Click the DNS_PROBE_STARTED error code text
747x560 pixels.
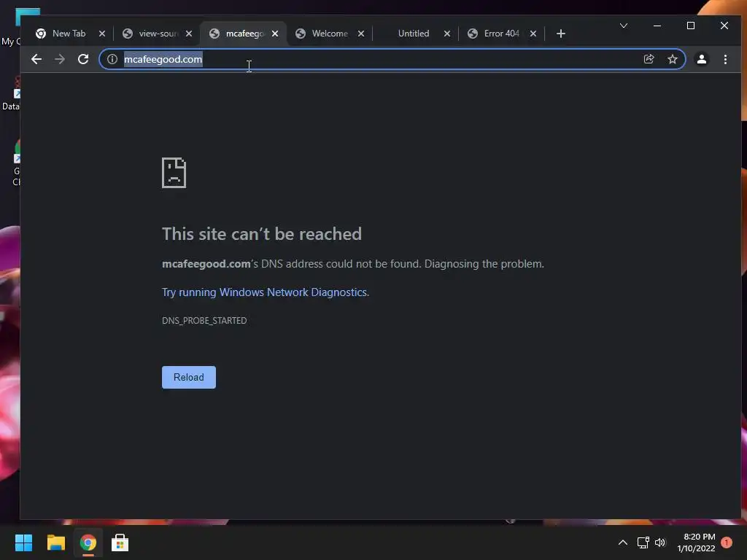point(204,321)
